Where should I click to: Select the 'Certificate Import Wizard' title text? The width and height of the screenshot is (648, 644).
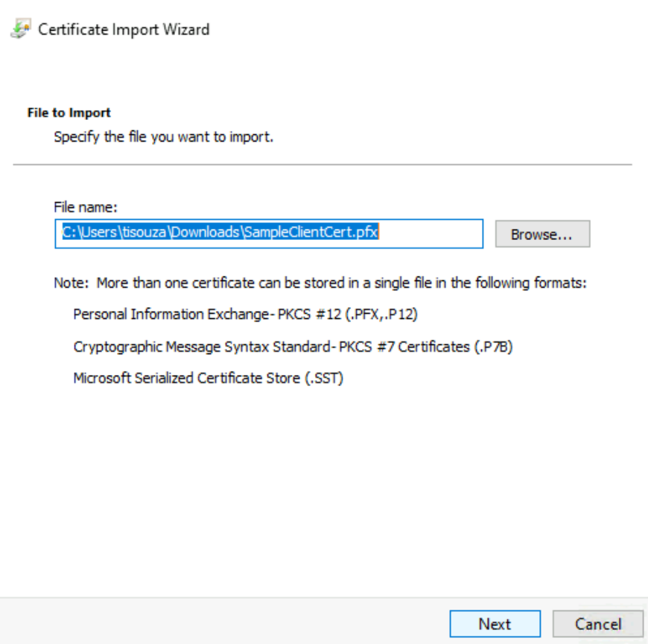pyautogui.click(x=124, y=29)
